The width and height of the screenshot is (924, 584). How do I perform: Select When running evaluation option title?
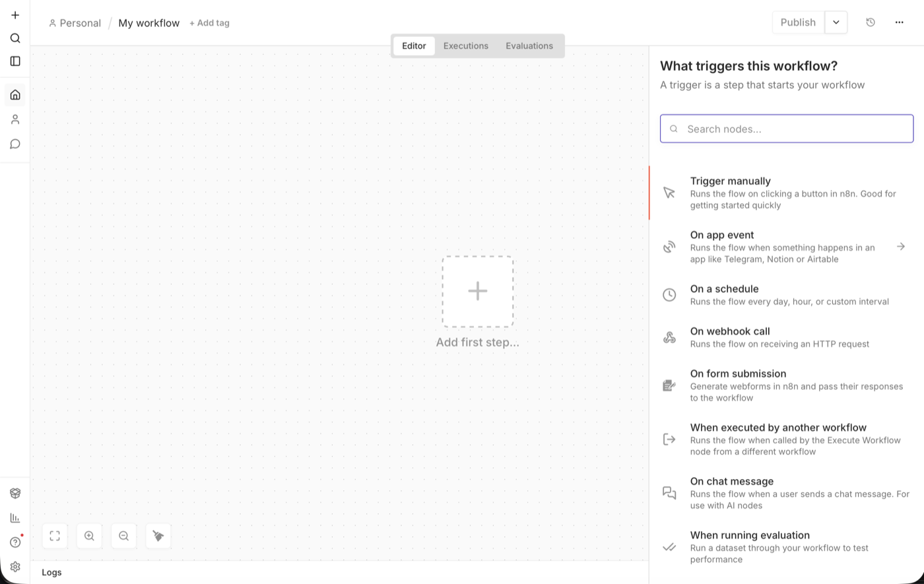coord(750,535)
